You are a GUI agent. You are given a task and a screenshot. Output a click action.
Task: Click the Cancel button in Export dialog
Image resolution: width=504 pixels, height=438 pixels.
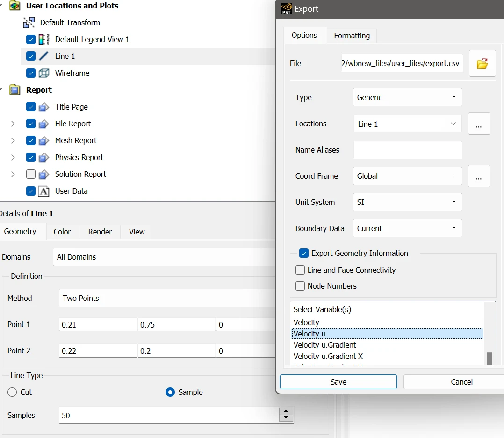pyautogui.click(x=461, y=382)
